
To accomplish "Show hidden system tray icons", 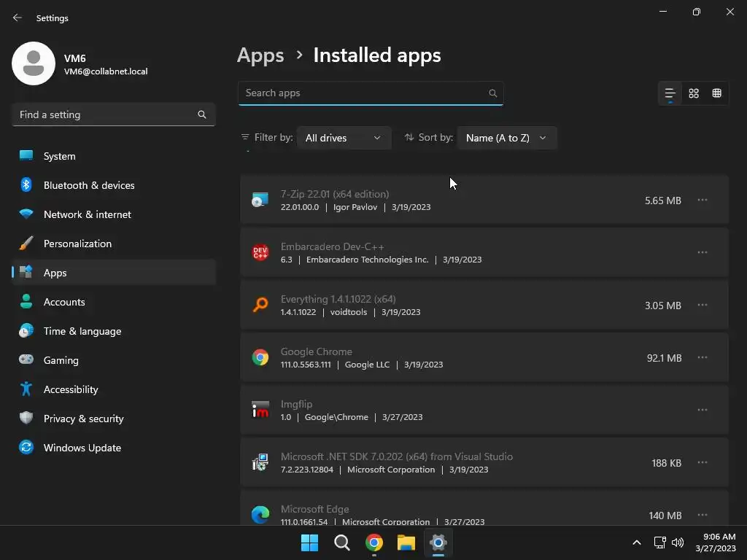I will [636, 542].
